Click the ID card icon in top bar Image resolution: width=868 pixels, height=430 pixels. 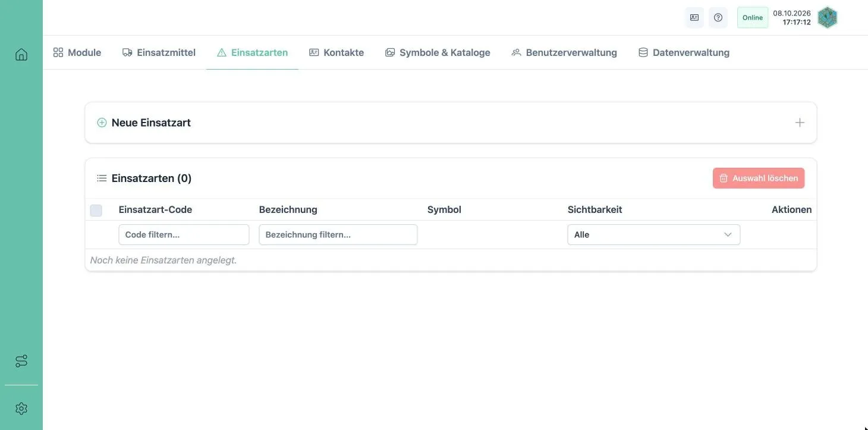pos(694,18)
